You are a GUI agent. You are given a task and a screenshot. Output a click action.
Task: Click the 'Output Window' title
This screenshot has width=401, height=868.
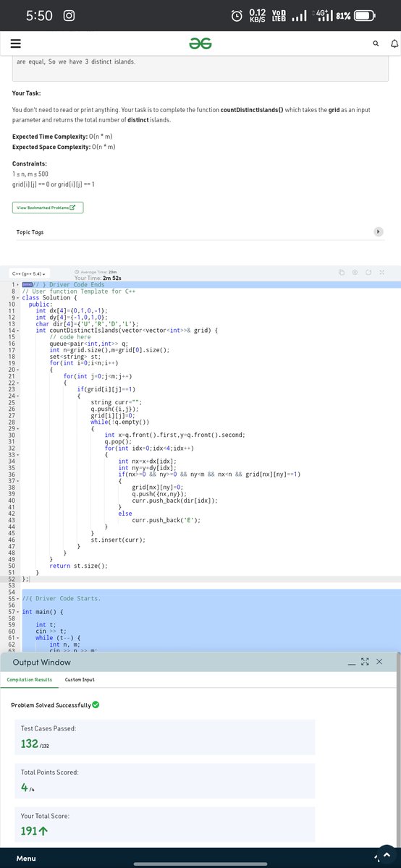coord(42,662)
